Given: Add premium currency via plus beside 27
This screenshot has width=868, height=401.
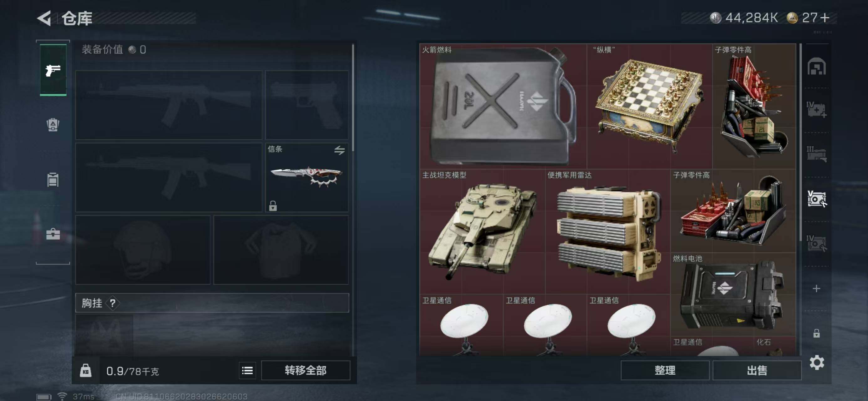Looking at the screenshot, I should [x=825, y=18].
